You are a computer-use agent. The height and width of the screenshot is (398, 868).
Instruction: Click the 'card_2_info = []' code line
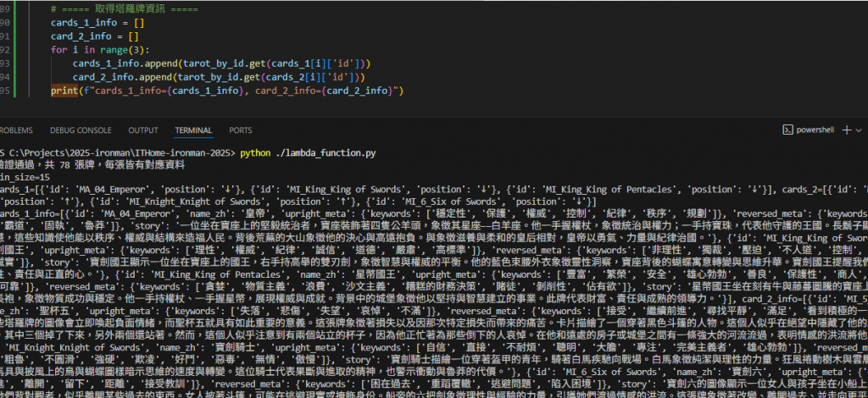95,36
